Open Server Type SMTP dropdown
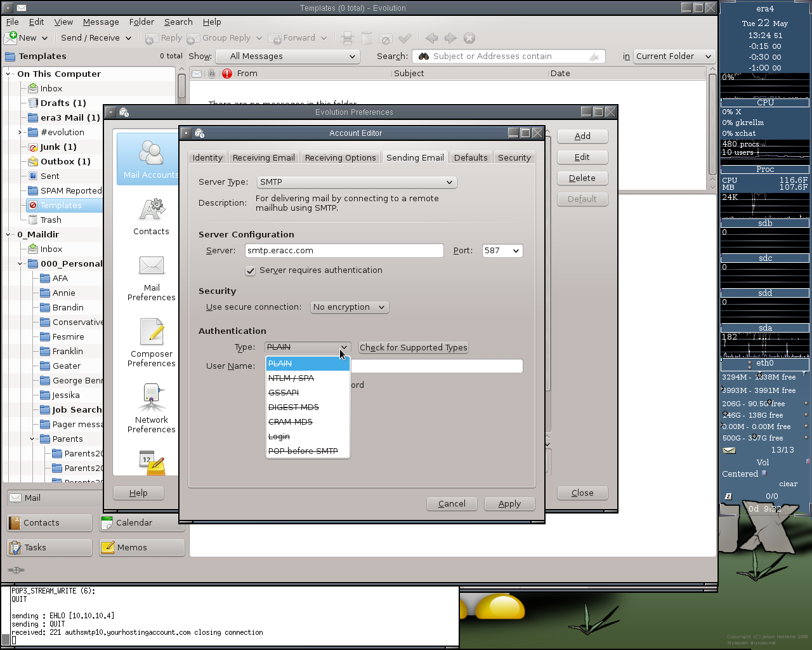Image resolution: width=812 pixels, height=650 pixels. point(357,182)
